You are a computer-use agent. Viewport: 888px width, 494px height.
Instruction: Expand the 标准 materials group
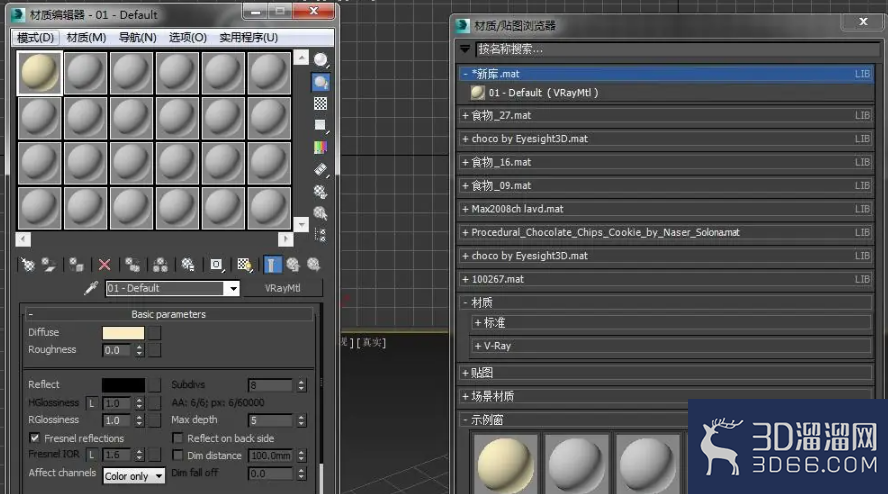(478, 322)
